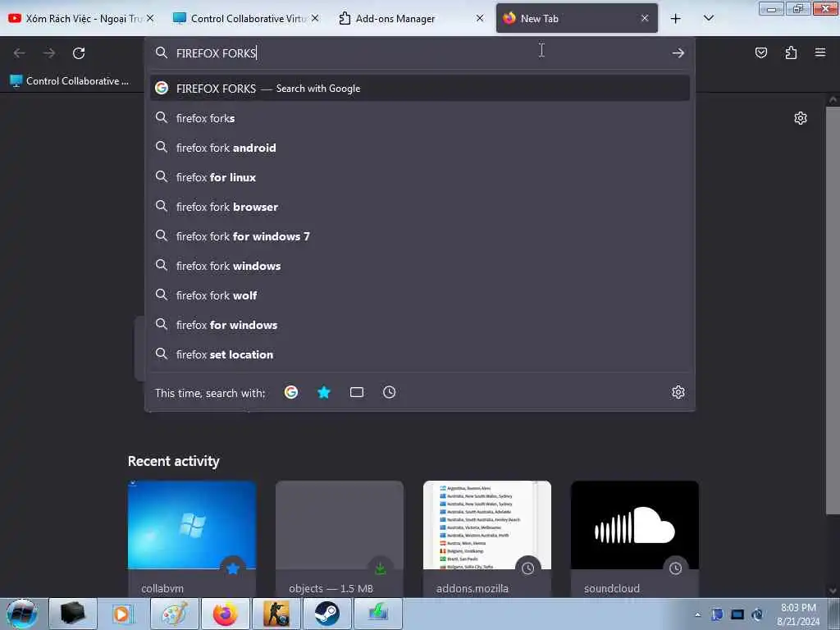Reload the page with the refresh icon
Image resolution: width=840 pixels, height=630 pixels.
pyautogui.click(x=79, y=53)
